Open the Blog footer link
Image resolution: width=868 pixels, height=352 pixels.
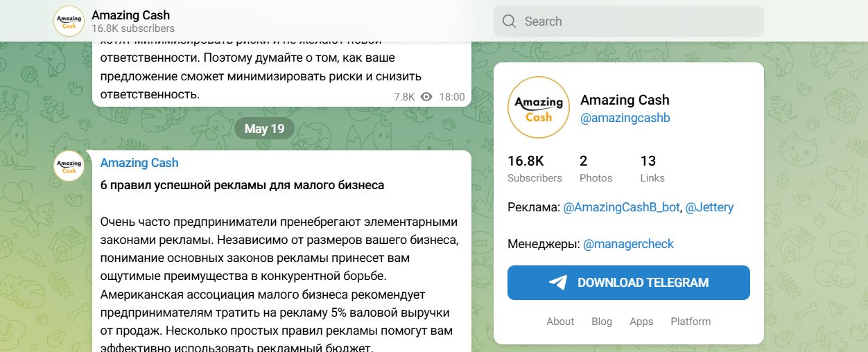tap(602, 322)
